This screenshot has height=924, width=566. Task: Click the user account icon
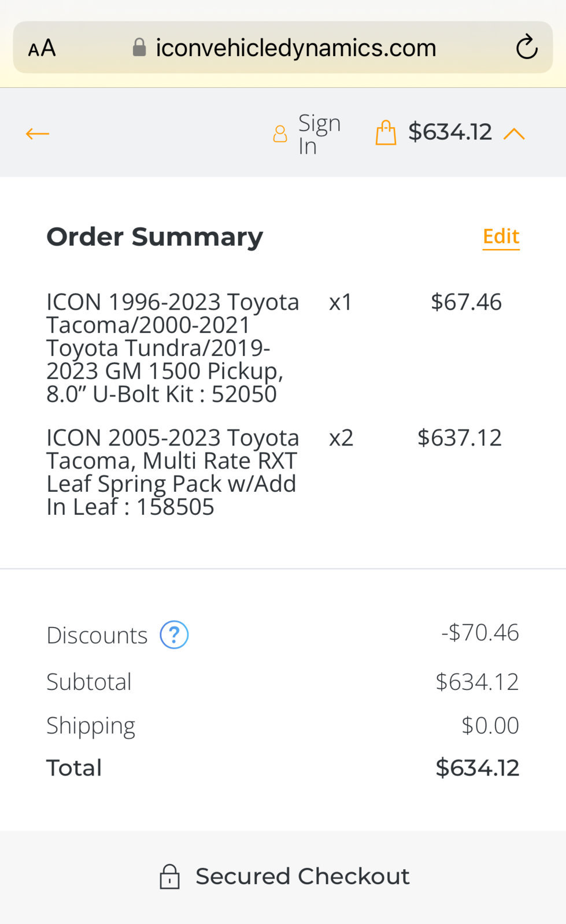(280, 134)
